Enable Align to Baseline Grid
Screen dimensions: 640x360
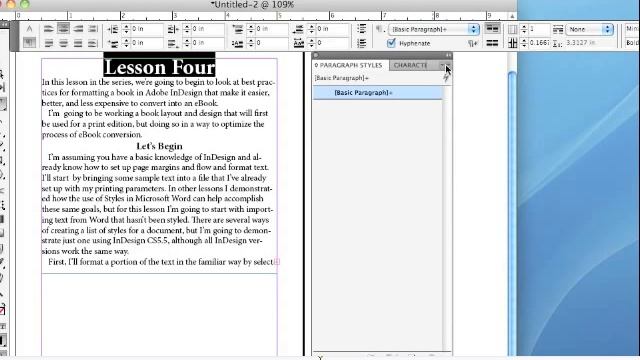pyautogui.click(x=492, y=43)
